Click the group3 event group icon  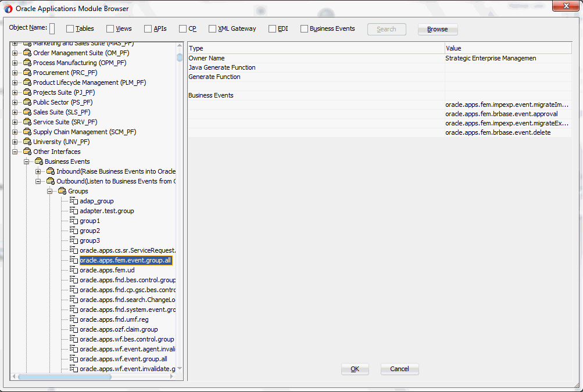tap(74, 240)
